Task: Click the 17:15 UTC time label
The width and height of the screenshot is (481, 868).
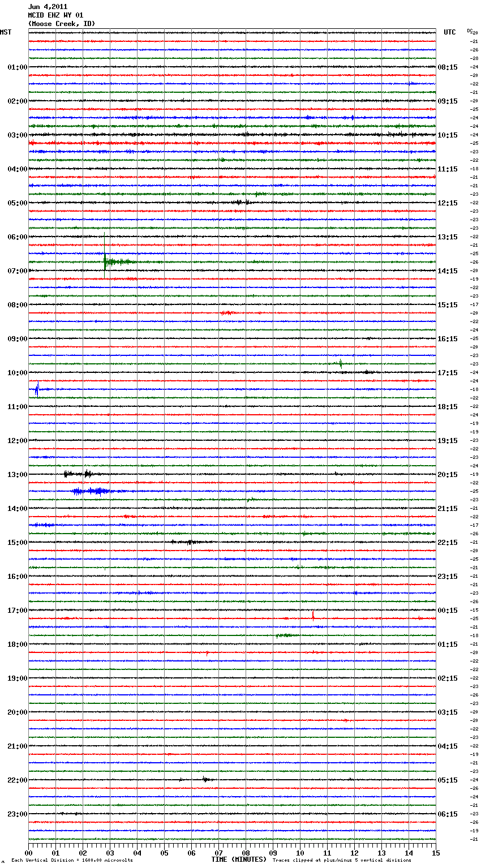Action: click(448, 373)
